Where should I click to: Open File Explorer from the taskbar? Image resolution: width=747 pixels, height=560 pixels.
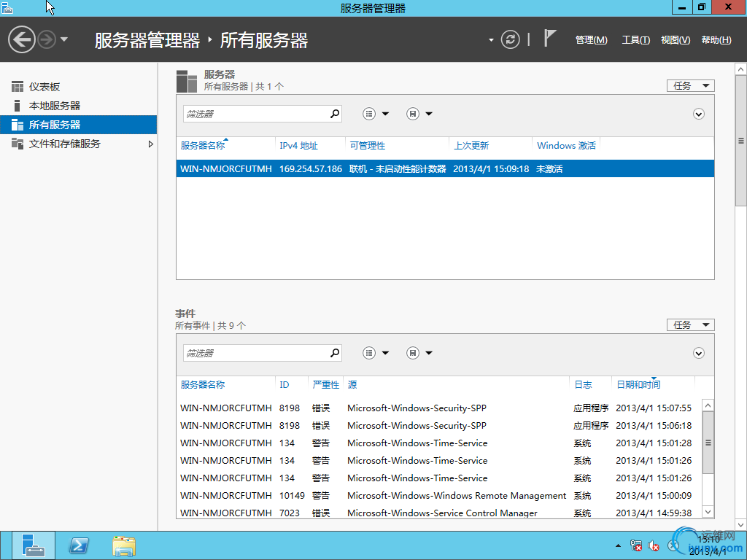(124, 545)
